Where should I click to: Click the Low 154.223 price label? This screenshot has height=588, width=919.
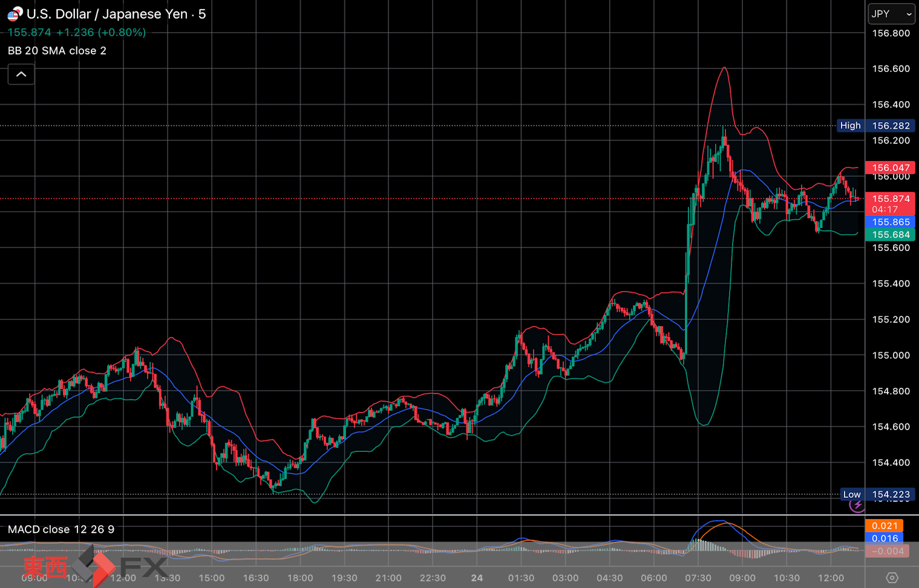tap(877, 494)
